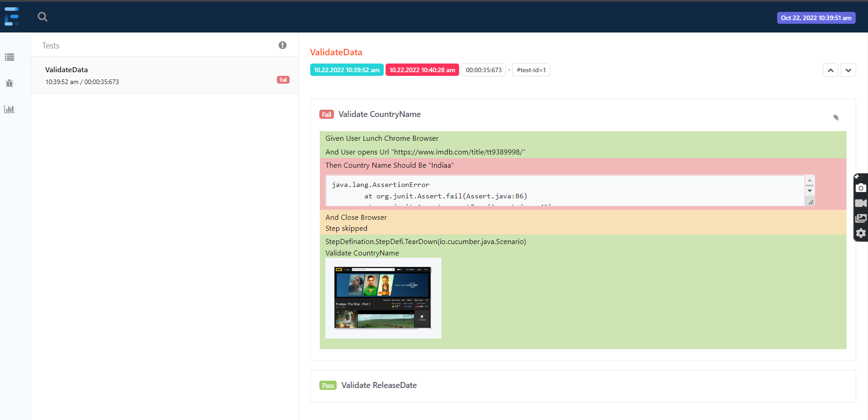Click the camera screenshot tool icon

861,188
